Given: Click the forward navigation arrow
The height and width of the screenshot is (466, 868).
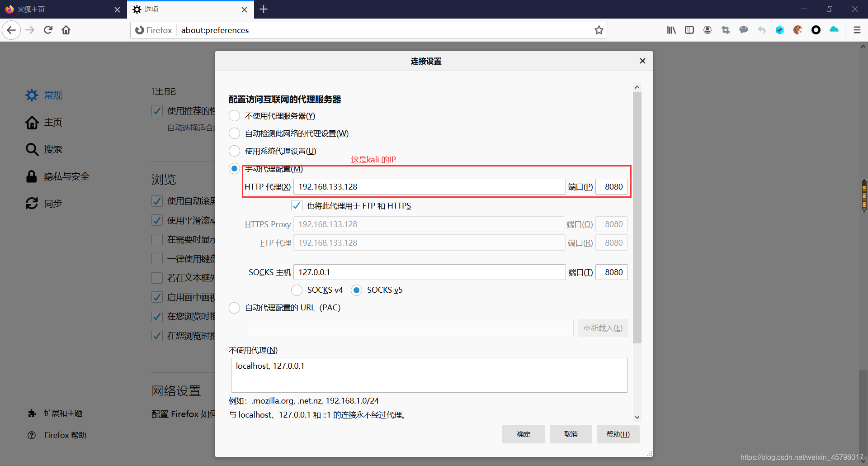Looking at the screenshot, I should pos(30,30).
